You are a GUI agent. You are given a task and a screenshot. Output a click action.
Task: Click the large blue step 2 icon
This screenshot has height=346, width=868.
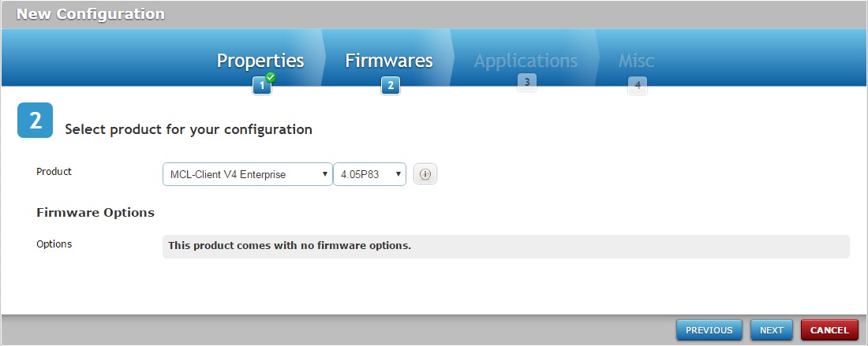[x=36, y=120]
